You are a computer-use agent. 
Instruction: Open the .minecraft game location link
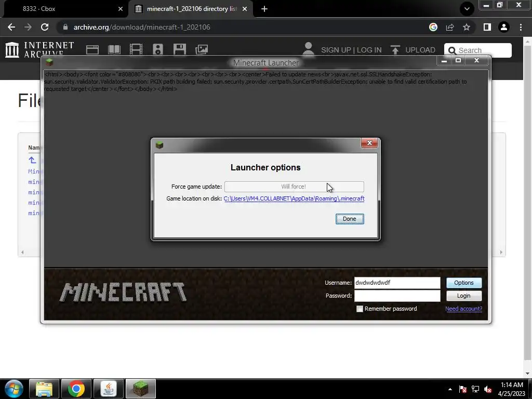(294, 198)
